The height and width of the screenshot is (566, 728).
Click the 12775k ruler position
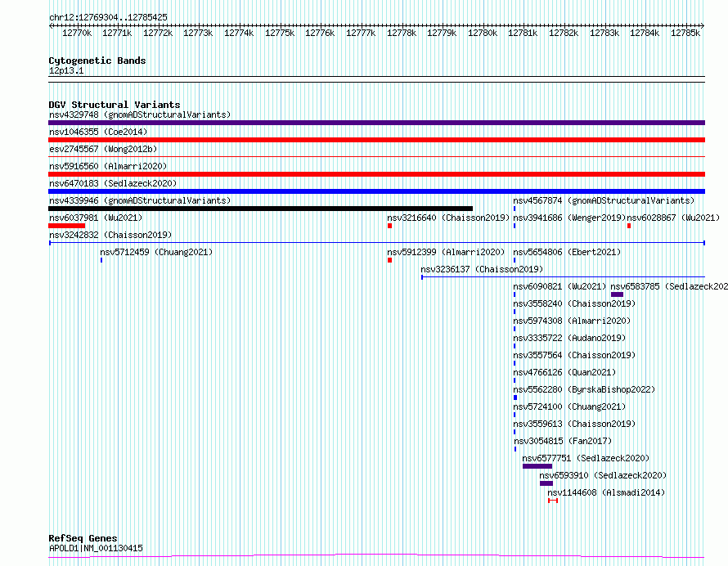pyautogui.click(x=280, y=33)
